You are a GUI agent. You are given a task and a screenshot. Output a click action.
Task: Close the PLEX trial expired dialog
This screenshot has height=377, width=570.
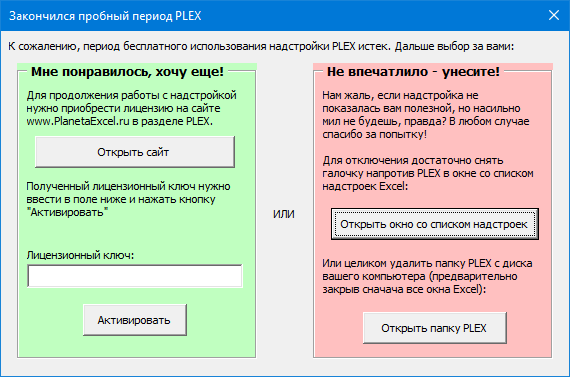pyautogui.click(x=554, y=15)
